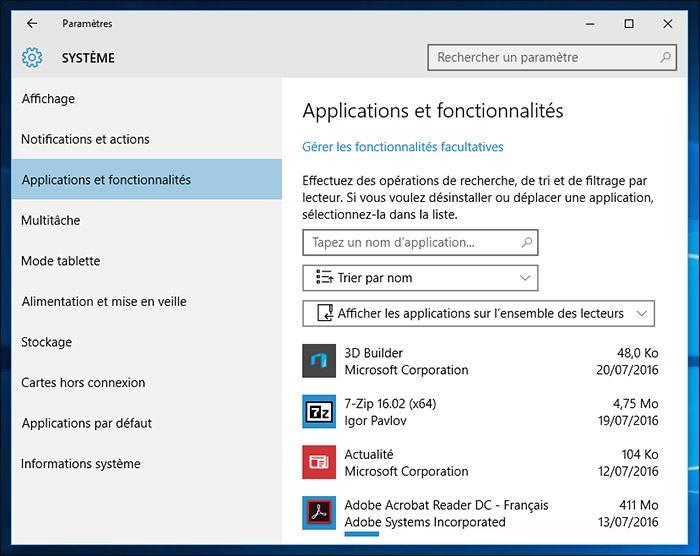The width and height of the screenshot is (700, 556).
Task: Click the 19/07/2016 install date
Action: click(x=628, y=421)
